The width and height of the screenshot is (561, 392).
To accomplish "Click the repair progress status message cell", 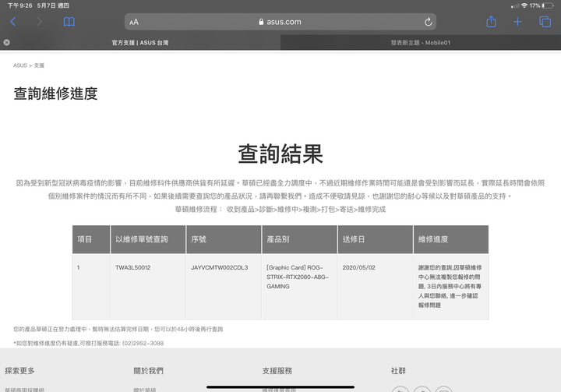I will 451,286.
